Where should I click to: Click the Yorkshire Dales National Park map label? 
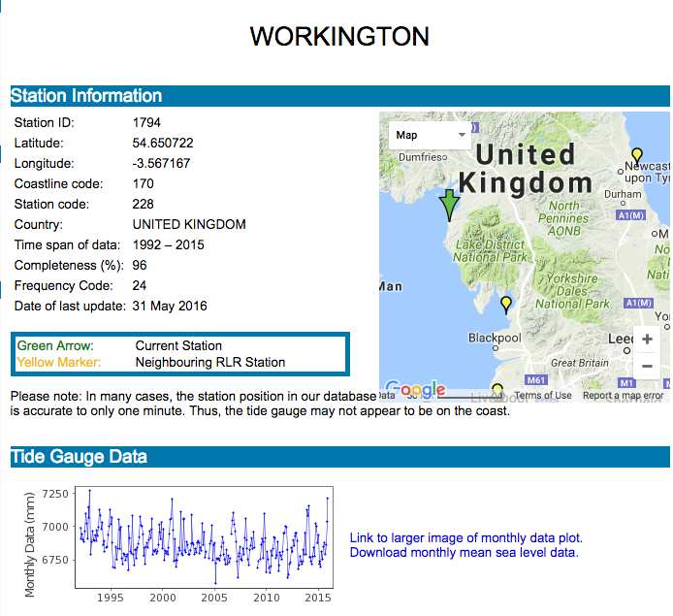572,291
